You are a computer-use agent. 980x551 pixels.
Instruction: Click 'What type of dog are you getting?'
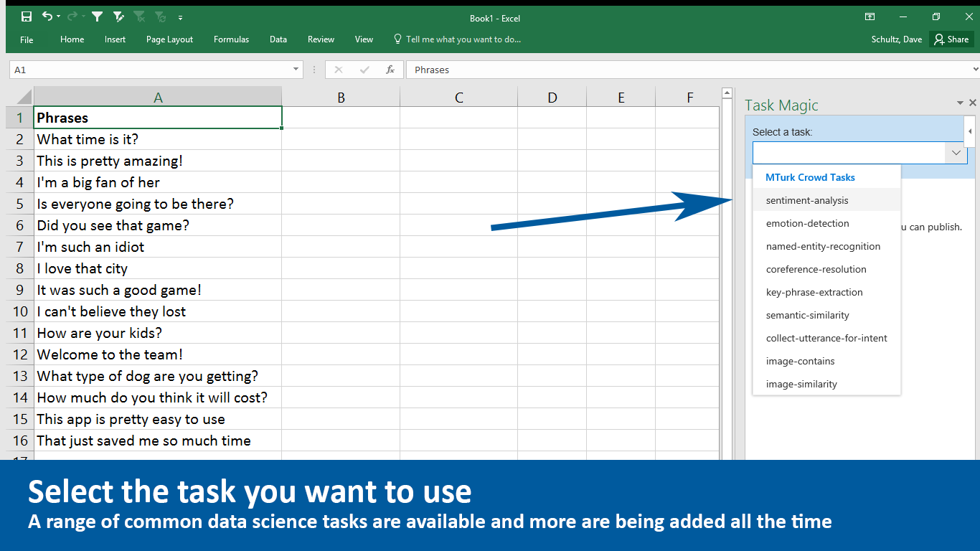coord(158,376)
